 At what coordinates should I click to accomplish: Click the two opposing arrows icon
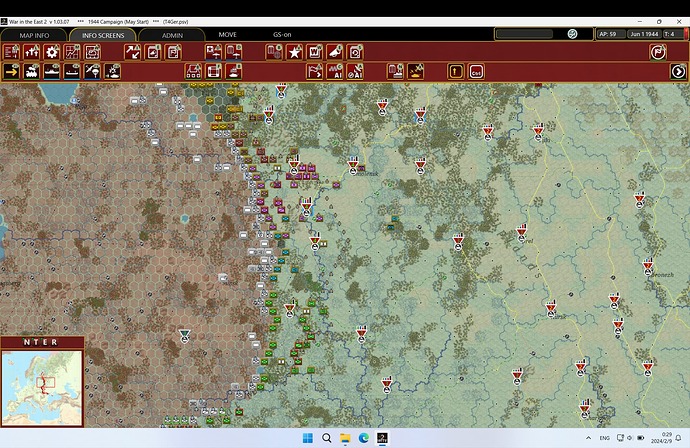click(132, 52)
